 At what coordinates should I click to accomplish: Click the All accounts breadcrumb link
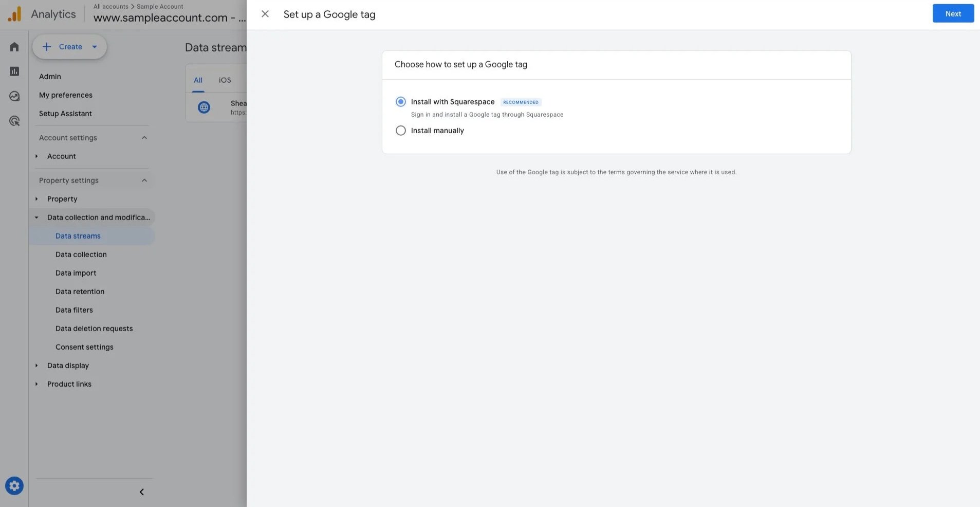(110, 7)
